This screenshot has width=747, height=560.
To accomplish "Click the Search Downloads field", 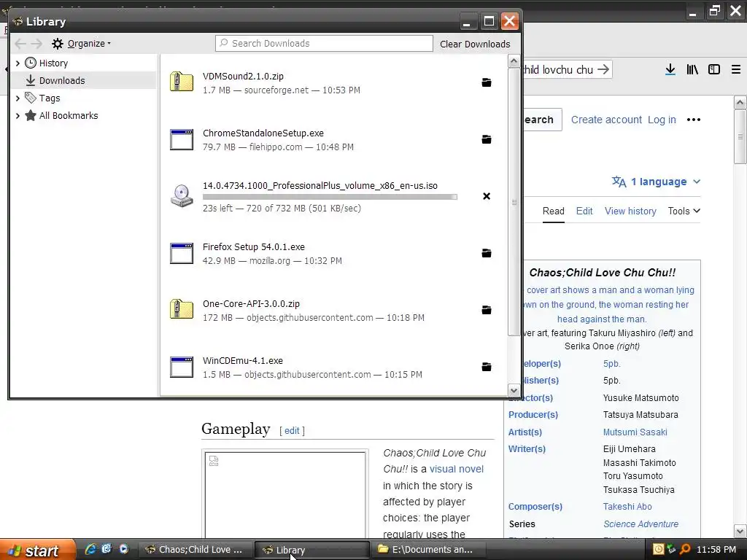I will [x=324, y=43].
